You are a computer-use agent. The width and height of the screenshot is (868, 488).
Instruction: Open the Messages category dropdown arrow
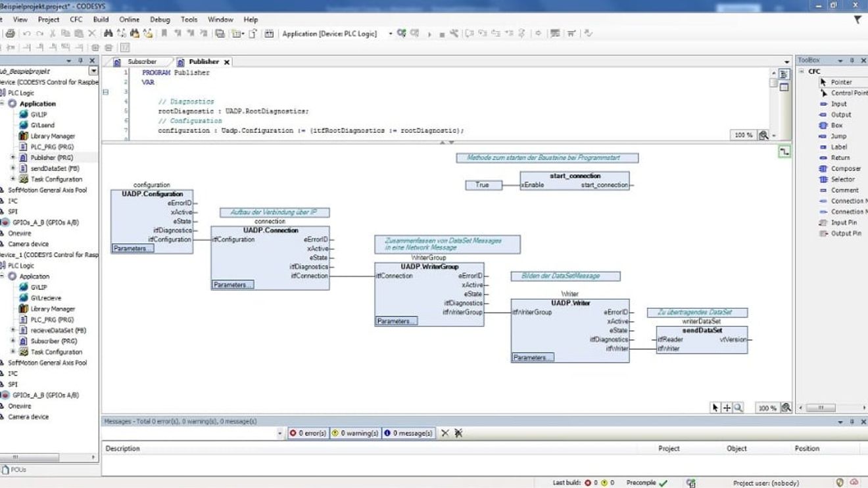pyautogui.click(x=281, y=433)
